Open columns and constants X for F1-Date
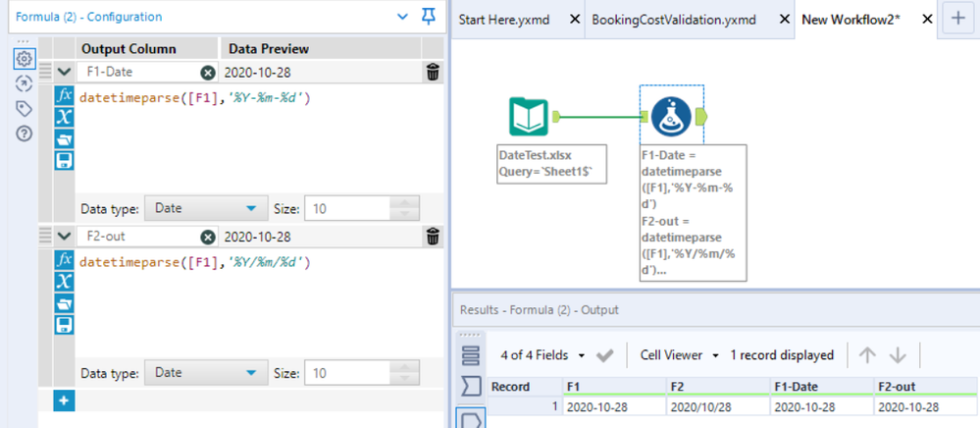This screenshot has height=428, width=980. click(x=65, y=117)
